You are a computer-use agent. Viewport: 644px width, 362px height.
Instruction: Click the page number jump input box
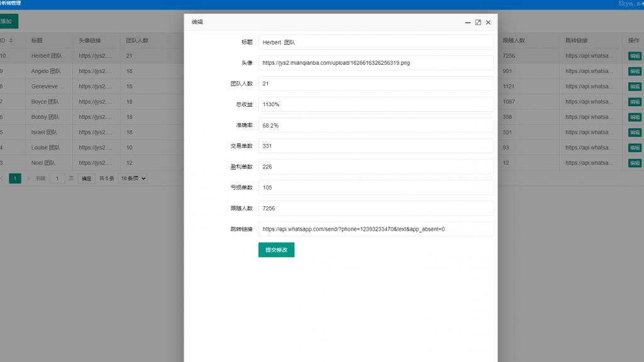pos(57,178)
